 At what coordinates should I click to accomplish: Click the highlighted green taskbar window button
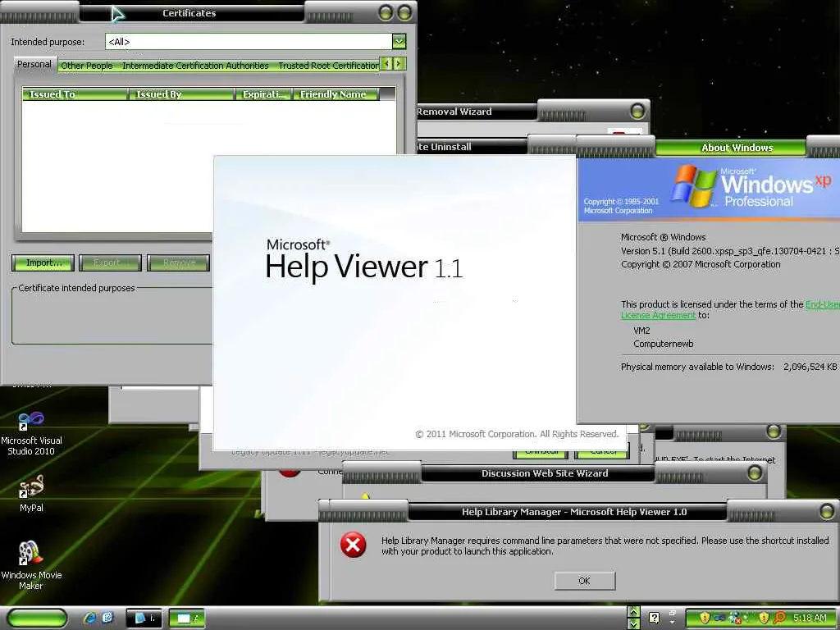[186, 619]
